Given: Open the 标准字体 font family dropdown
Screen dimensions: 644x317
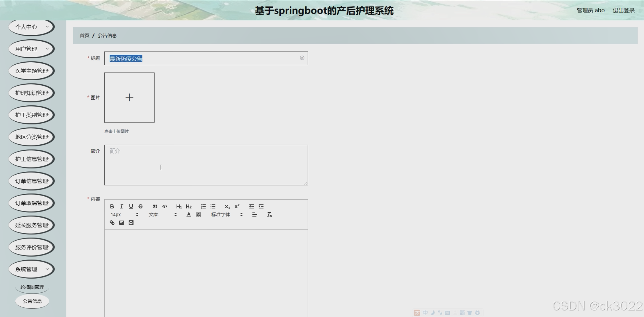Looking at the screenshot, I should 227,214.
